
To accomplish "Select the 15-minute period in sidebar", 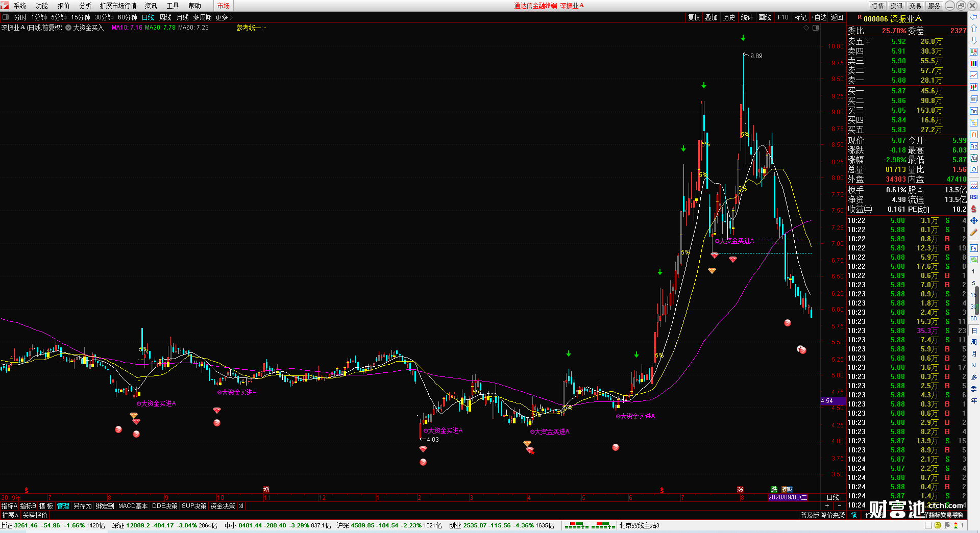I will [x=974, y=295].
